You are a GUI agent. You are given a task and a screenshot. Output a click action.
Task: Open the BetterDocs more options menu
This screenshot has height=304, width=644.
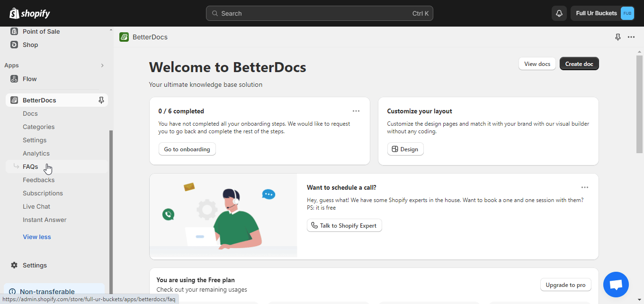[631, 37]
